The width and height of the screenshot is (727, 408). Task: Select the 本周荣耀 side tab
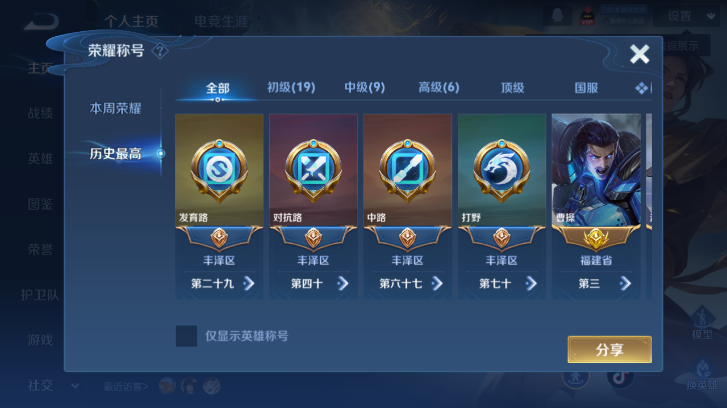pyautogui.click(x=115, y=108)
